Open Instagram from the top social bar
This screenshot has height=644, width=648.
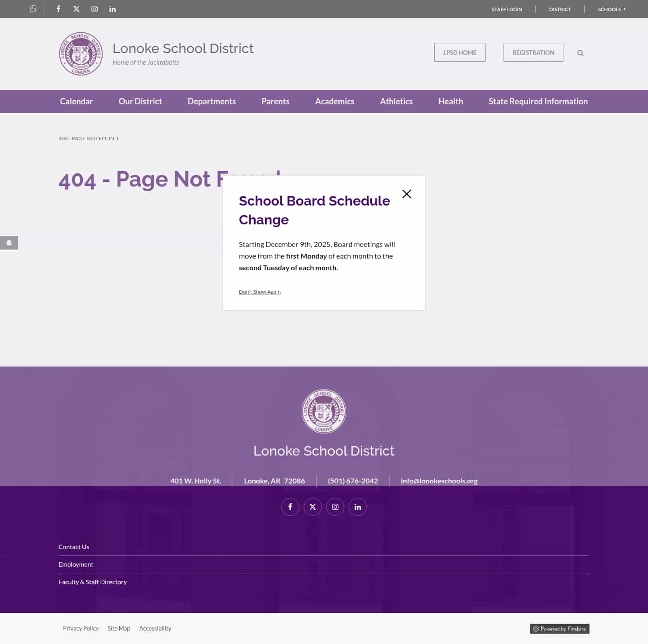click(94, 9)
